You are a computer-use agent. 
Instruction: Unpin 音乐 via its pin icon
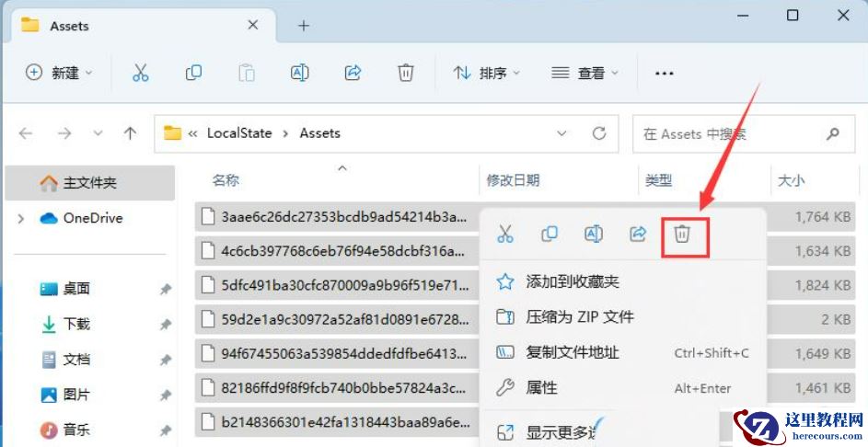pyautogui.click(x=165, y=430)
